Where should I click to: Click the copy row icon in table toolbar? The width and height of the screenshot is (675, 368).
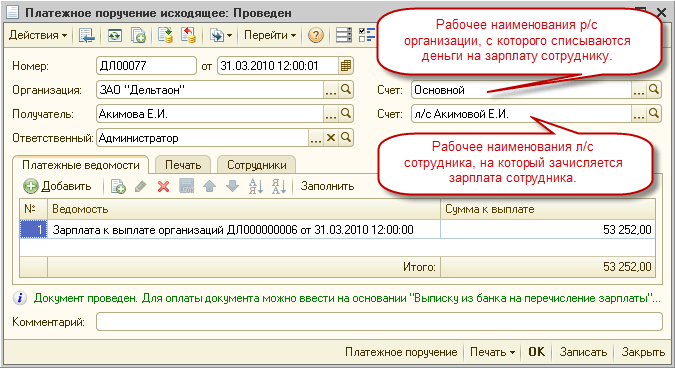pyautogui.click(x=118, y=186)
